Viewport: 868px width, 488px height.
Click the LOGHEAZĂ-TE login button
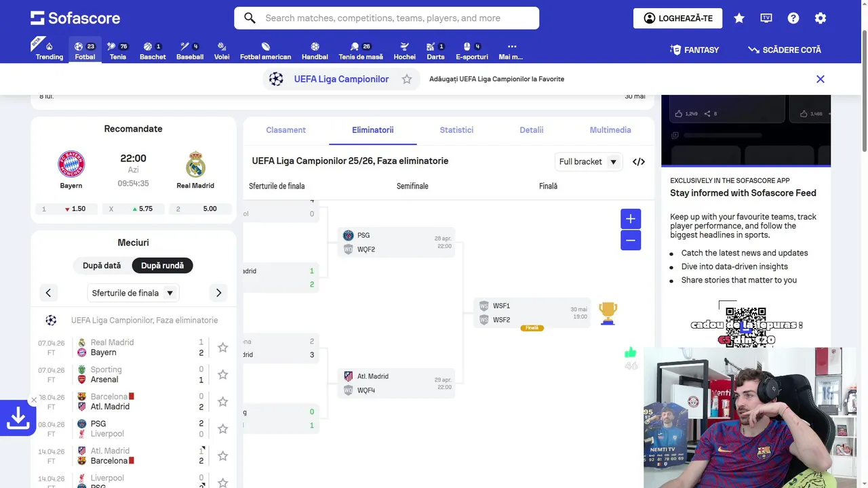pos(677,18)
